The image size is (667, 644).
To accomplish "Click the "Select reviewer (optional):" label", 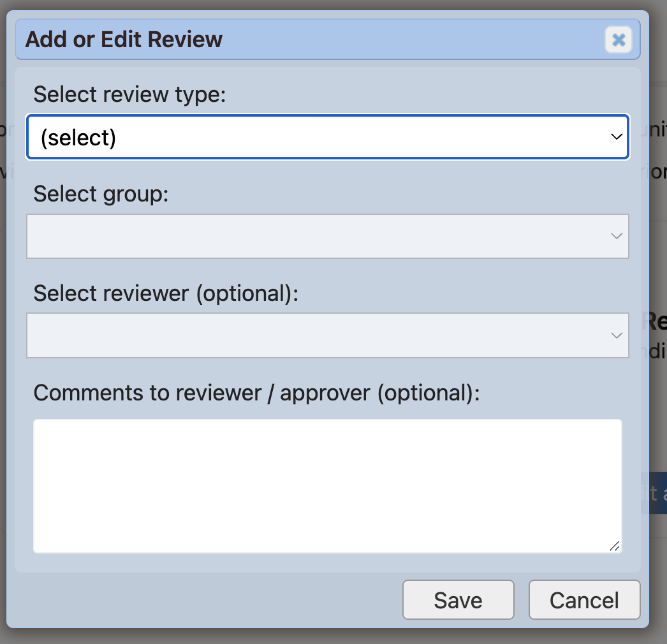I will (x=166, y=293).
